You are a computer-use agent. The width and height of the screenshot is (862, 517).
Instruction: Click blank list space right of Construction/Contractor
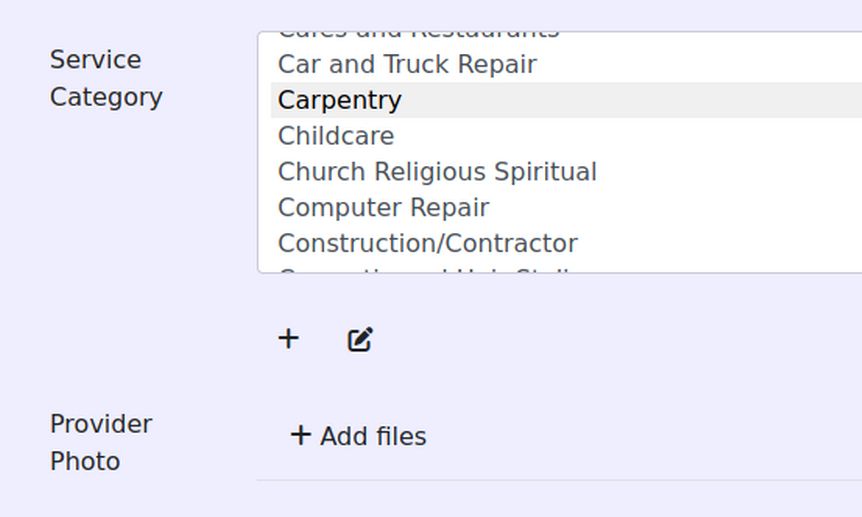720,244
